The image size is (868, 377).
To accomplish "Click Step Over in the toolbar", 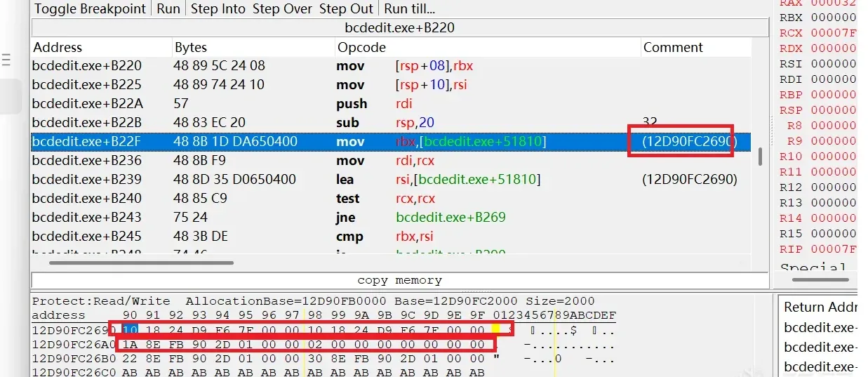I will pos(282,9).
